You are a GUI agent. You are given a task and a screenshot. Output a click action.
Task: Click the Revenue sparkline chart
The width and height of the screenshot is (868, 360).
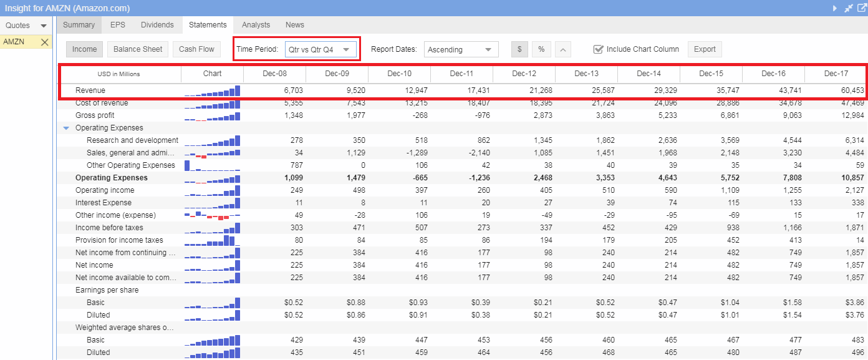click(x=212, y=91)
